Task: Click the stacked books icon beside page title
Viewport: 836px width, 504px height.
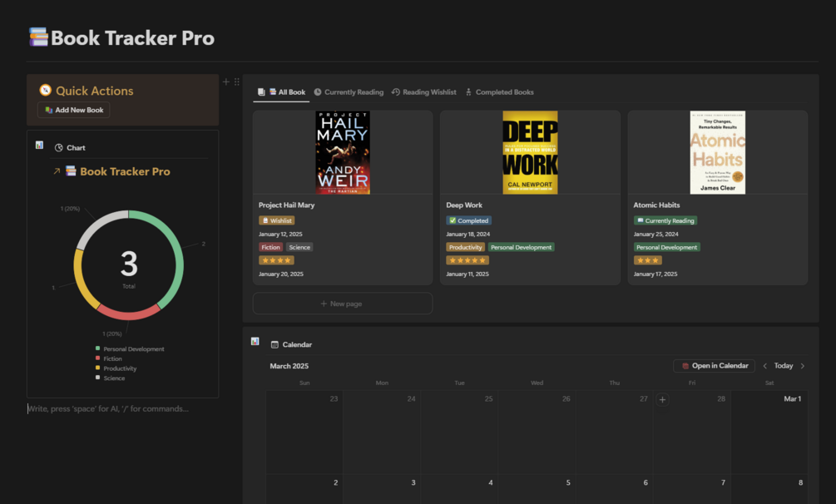Action: 38,37
